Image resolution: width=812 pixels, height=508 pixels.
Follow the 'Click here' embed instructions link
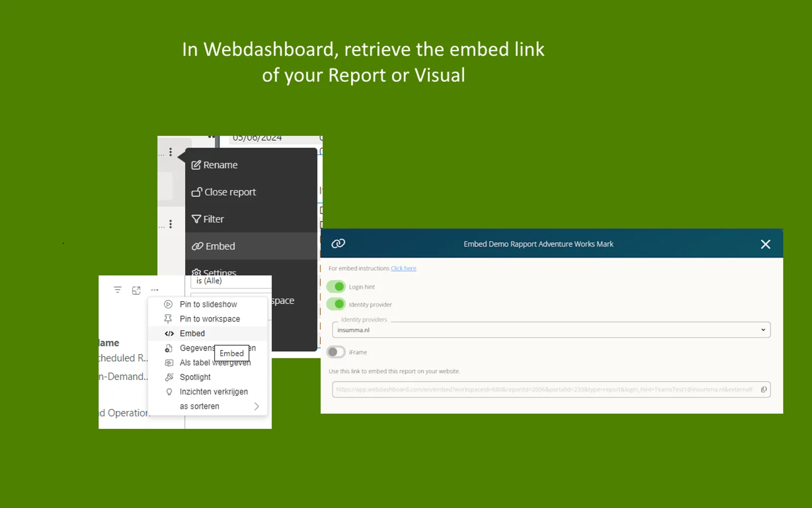tap(403, 268)
